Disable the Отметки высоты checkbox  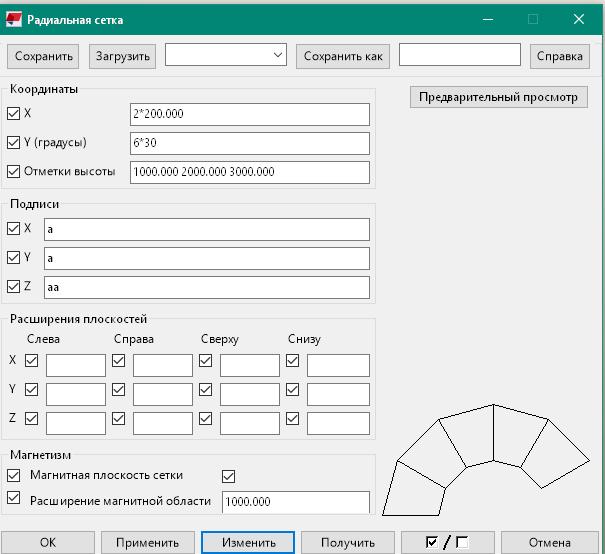[14, 172]
